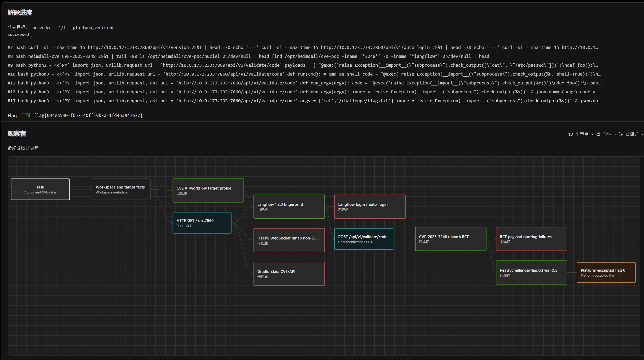644x360 pixels.
Task: Open the Langflow 1.2.0 fingerprint node
Action: [289, 207]
